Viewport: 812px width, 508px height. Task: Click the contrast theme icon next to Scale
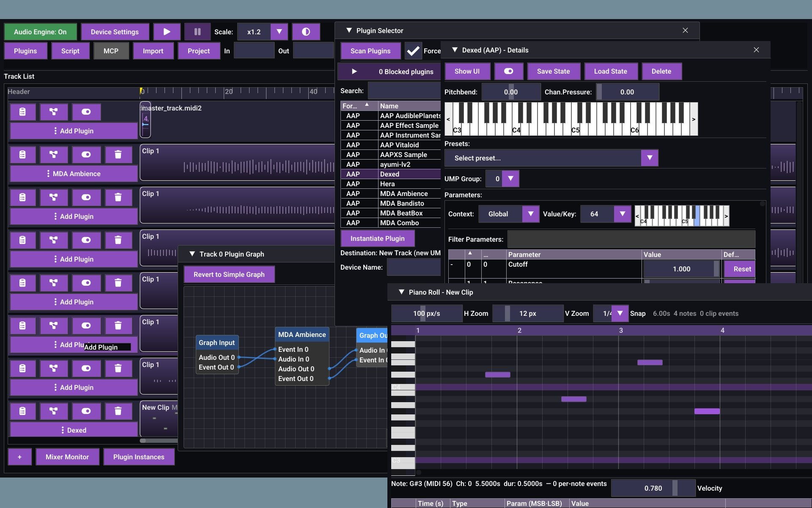[x=306, y=31]
